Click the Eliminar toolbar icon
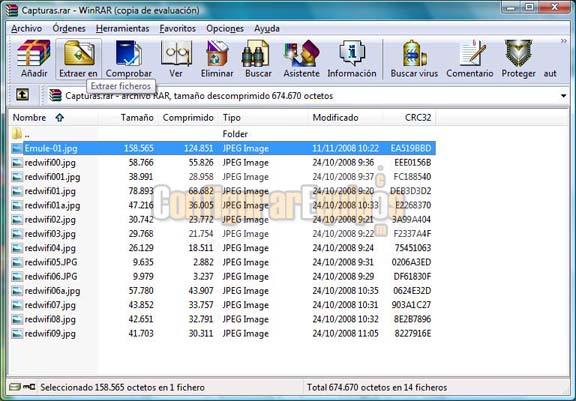This screenshot has height=401, width=576. pyautogui.click(x=217, y=53)
